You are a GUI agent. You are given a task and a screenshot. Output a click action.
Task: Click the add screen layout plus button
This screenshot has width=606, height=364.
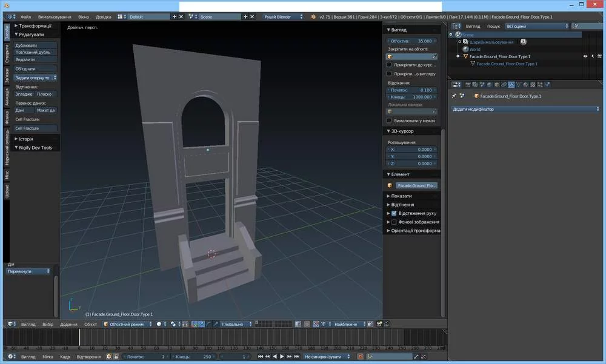(174, 17)
